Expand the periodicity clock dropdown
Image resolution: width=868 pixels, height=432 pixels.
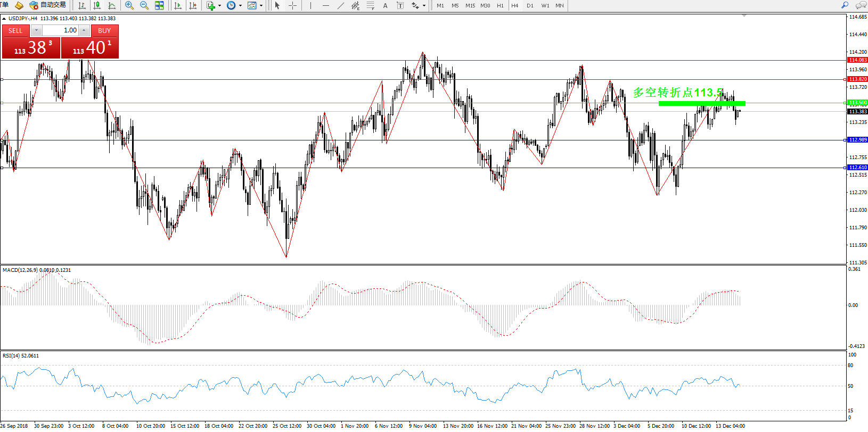tap(240, 6)
